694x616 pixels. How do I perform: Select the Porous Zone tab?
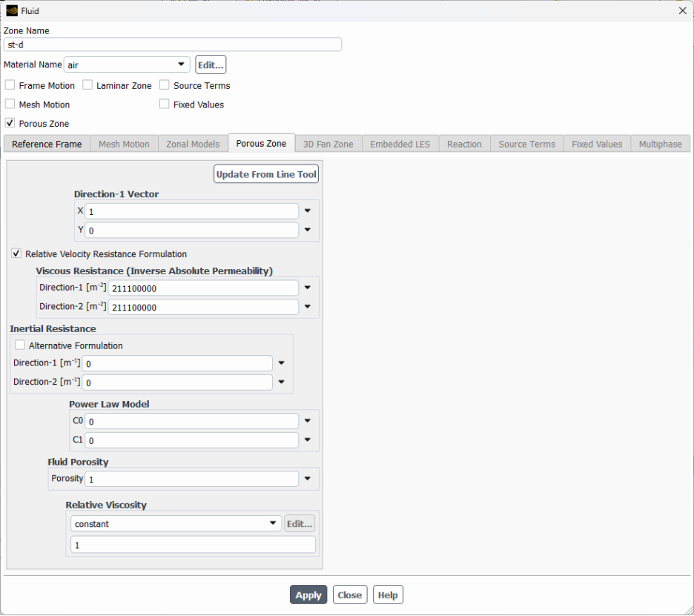[262, 143]
